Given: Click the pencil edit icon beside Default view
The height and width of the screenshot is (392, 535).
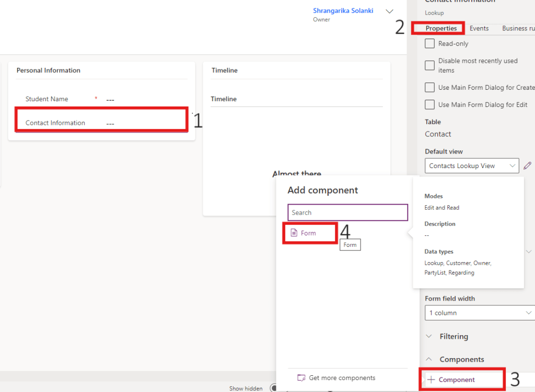Looking at the screenshot, I should click(527, 166).
